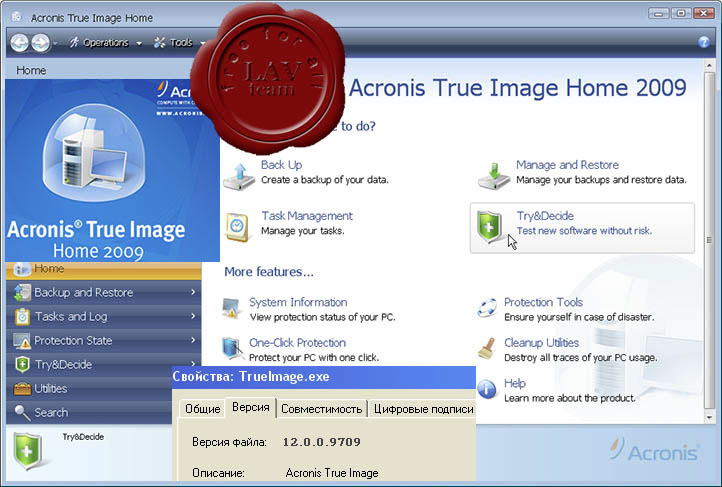Viewport: 722px width, 487px height.
Task: Click the Utilities toolbox icon
Action: (22, 389)
